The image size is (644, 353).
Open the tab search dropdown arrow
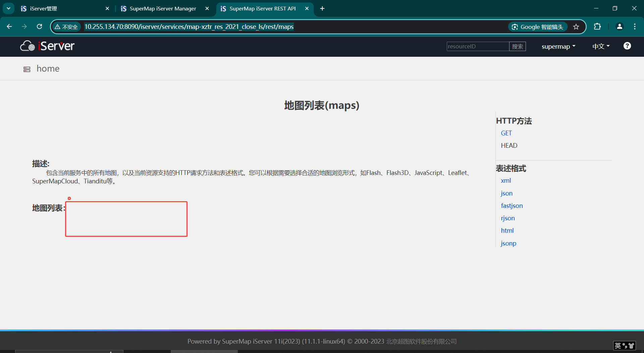[x=8, y=8]
